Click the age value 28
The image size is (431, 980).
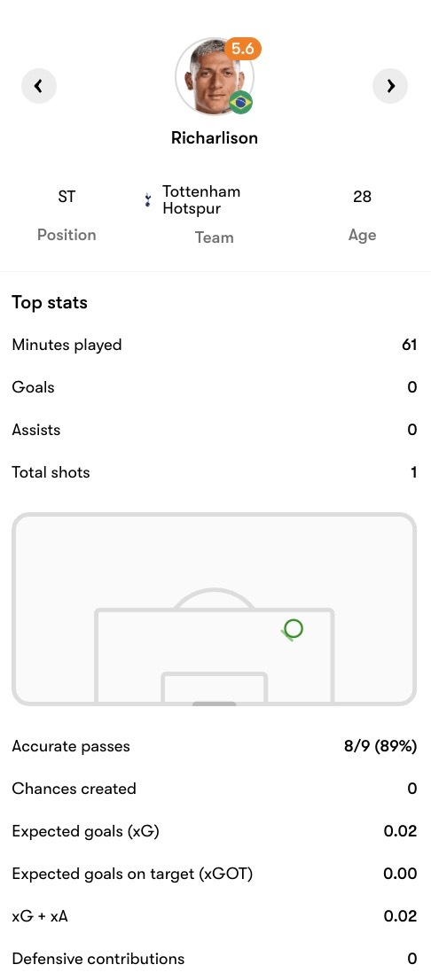[x=362, y=197]
